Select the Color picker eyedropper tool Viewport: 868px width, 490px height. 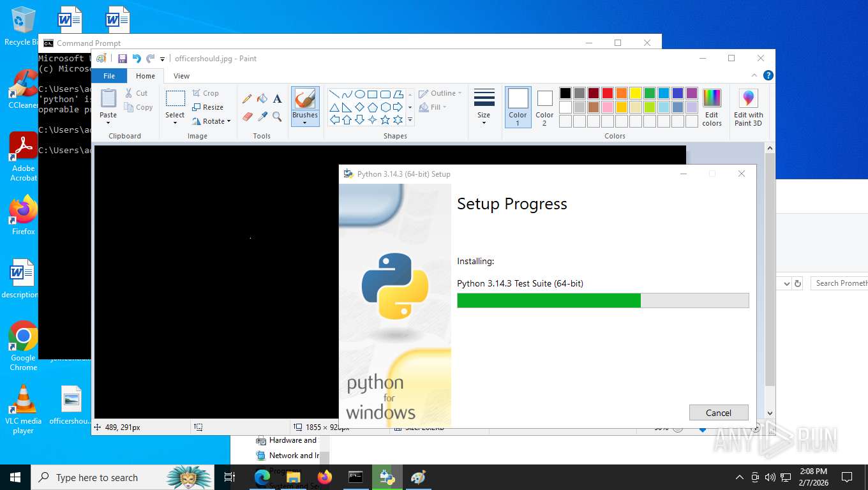pos(262,116)
